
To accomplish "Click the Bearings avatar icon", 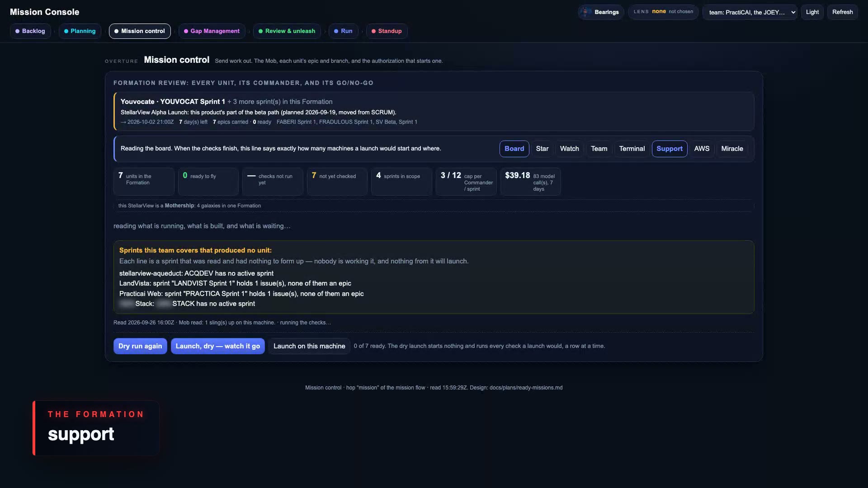I will 586,12.
